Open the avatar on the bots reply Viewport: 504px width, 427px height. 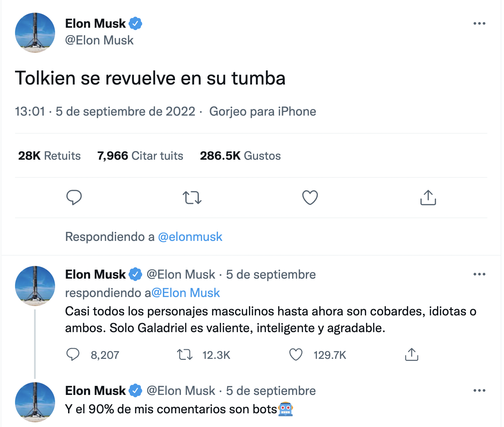[x=35, y=402]
